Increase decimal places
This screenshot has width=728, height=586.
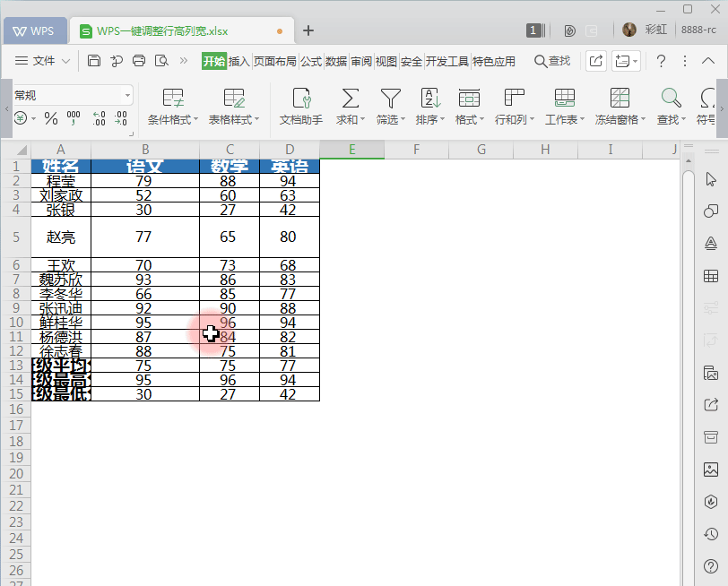pos(99,118)
